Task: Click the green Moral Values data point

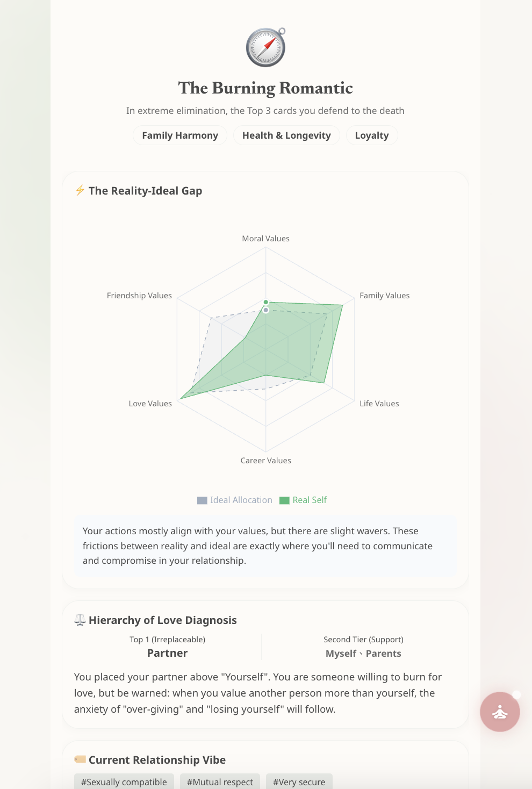Action: [x=265, y=302]
